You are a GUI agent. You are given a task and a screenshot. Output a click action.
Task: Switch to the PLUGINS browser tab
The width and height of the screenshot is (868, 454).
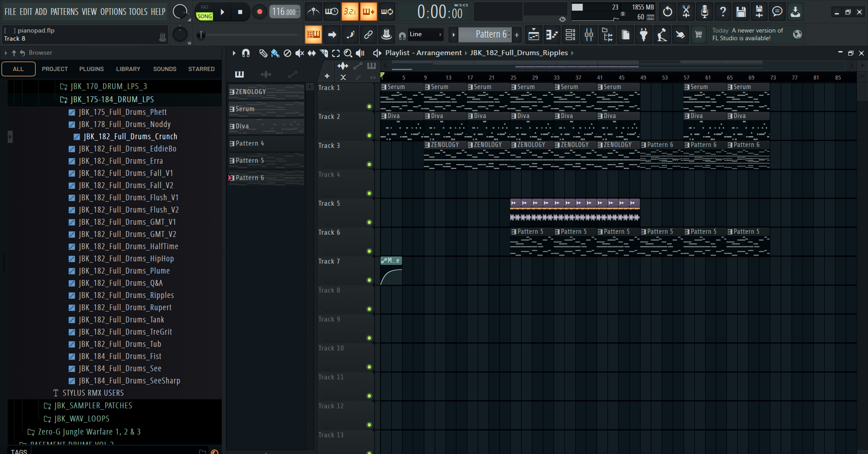point(91,69)
